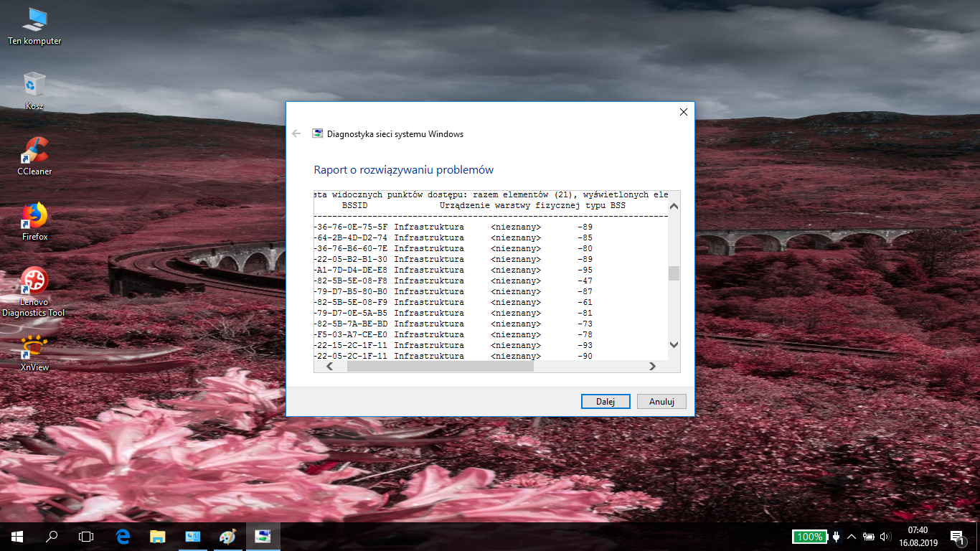Click the signal value -61

(585, 302)
